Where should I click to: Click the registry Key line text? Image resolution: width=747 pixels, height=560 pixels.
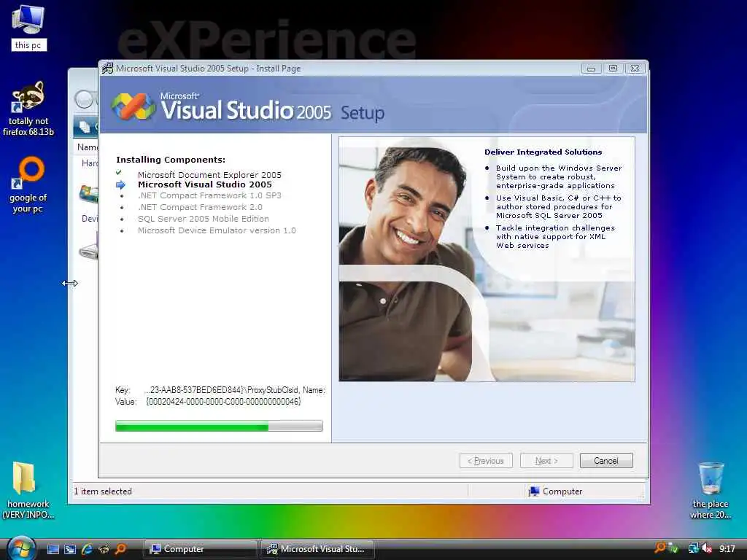pos(220,390)
